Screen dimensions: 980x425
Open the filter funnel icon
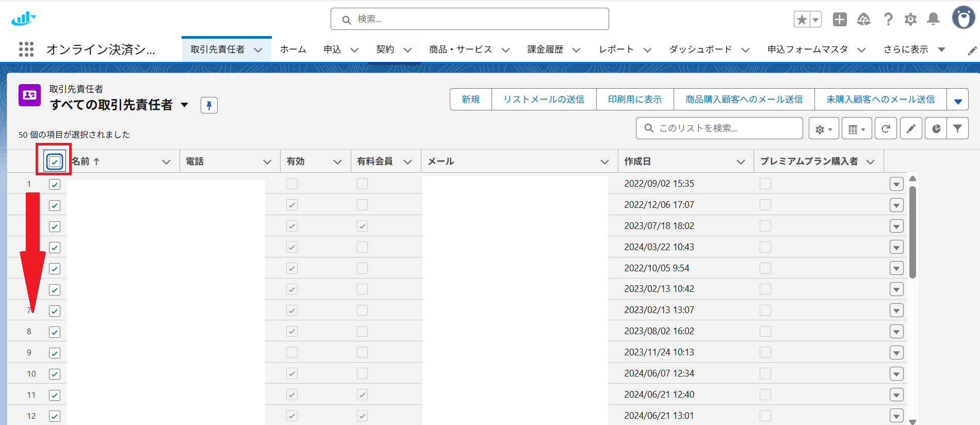958,128
